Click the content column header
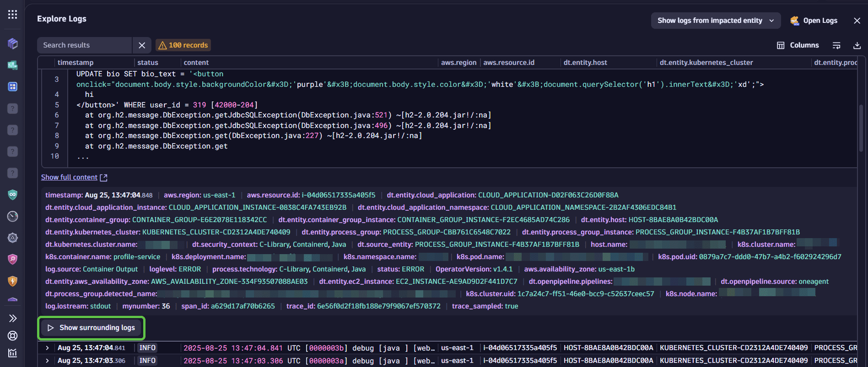 pyautogui.click(x=196, y=63)
